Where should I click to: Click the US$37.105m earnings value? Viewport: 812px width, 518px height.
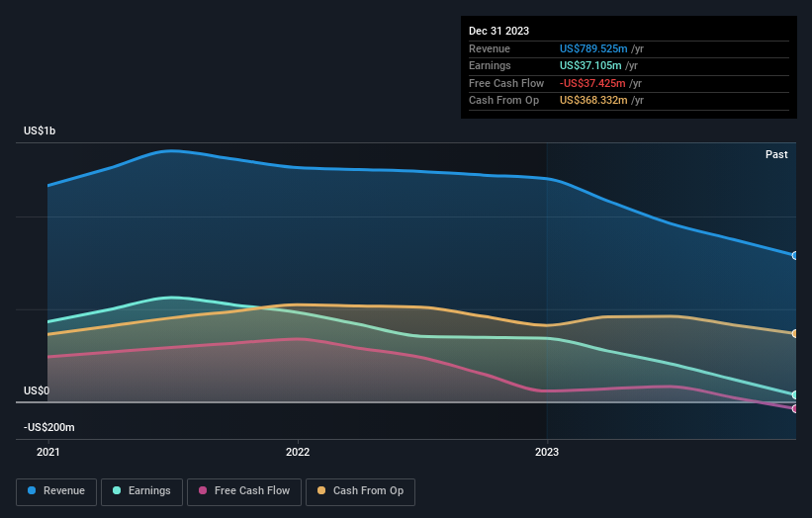(590, 65)
